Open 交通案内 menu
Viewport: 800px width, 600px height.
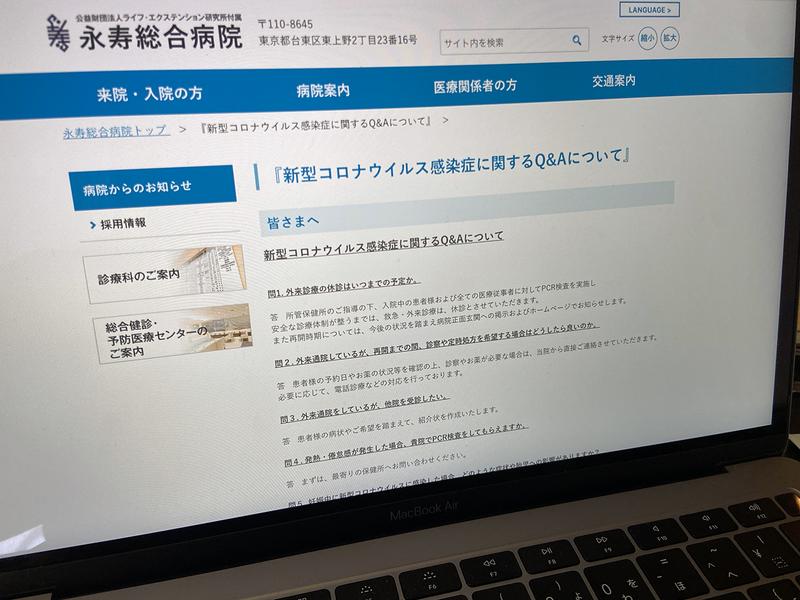614,81
